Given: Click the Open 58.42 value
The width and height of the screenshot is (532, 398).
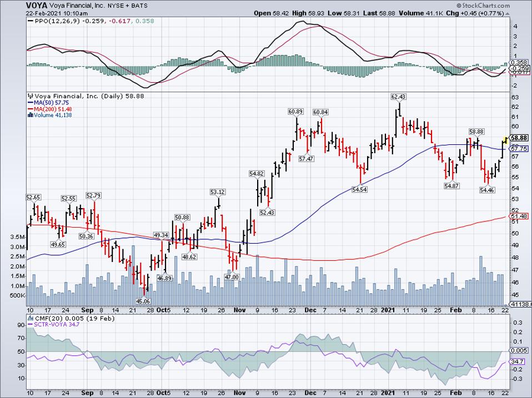Looking at the screenshot, I should 272,13.
